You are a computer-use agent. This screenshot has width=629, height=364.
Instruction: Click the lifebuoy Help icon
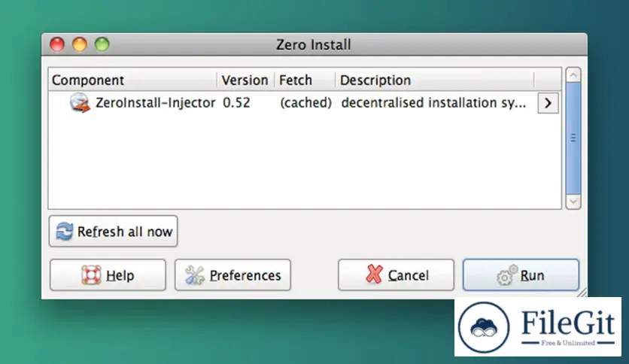point(91,275)
